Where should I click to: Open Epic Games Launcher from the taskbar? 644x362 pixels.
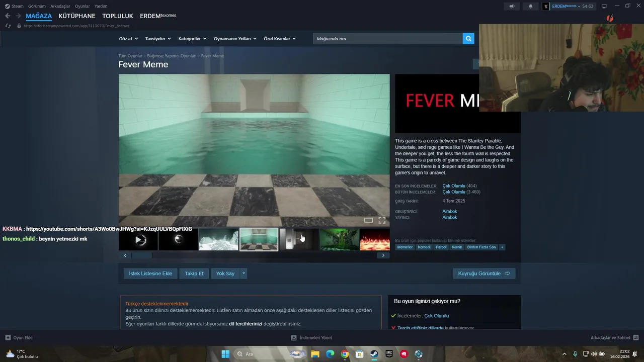click(389, 354)
